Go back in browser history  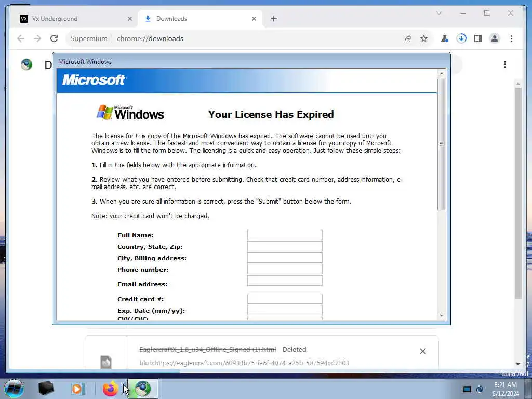(21, 38)
